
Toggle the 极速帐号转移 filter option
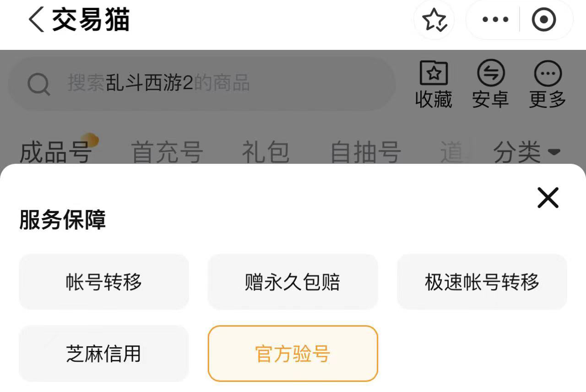tap(482, 282)
